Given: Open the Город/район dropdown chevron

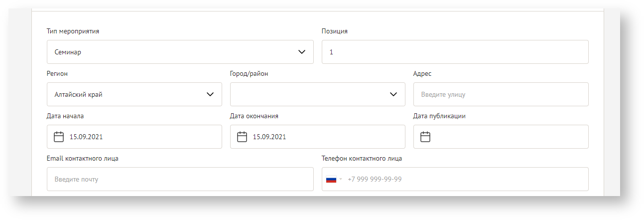Looking at the screenshot, I should (x=393, y=94).
